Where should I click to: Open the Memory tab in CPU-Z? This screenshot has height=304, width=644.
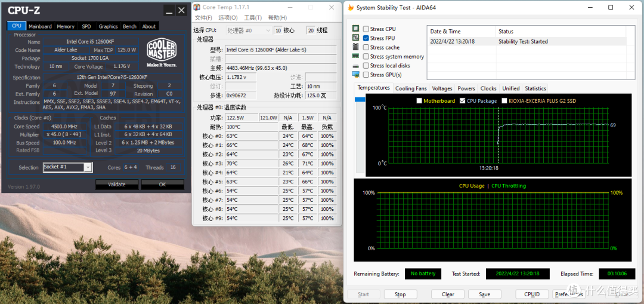tap(66, 26)
